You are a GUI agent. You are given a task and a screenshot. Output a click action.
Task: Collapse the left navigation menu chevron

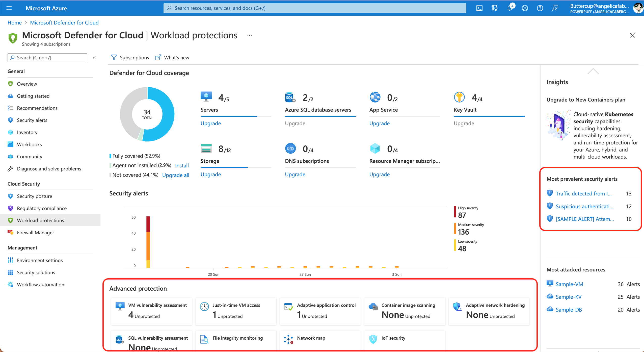(94, 58)
